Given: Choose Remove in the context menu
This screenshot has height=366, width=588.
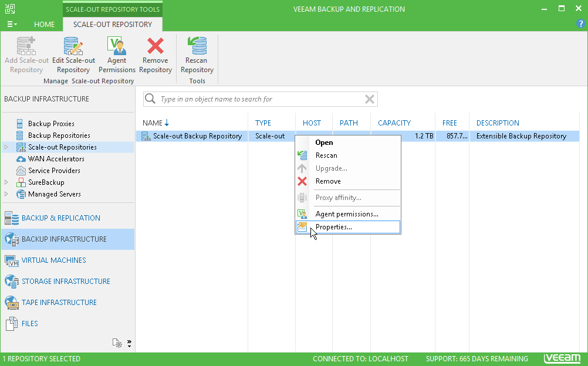Looking at the screenshot, I should point(347,181).
